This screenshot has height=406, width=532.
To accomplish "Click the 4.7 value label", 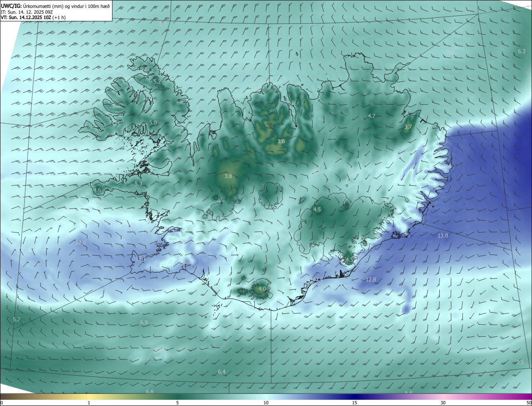I will point(372,116).
